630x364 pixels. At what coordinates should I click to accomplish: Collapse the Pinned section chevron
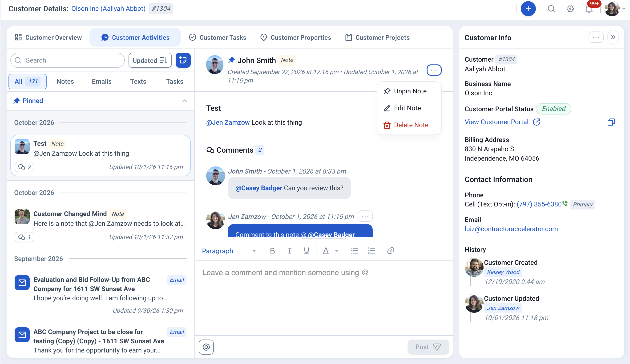[x=185, y=101]
